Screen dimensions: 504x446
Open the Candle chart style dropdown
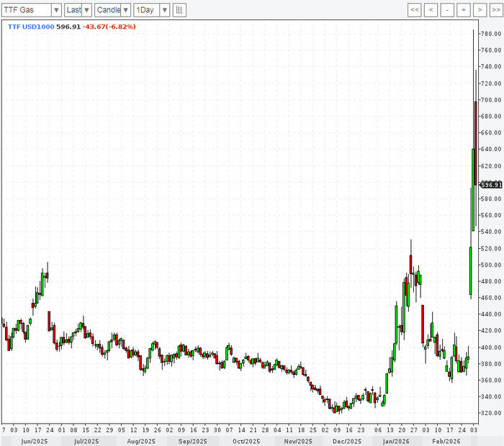(113, 10)
